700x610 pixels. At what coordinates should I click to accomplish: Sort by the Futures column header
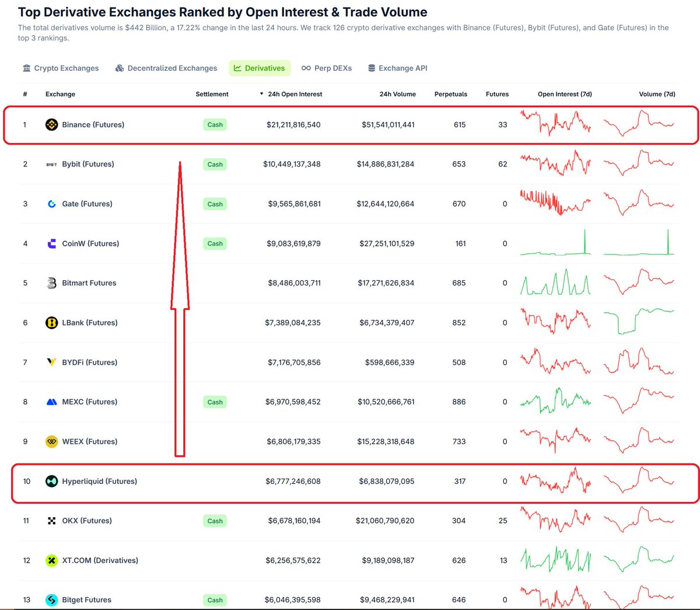(497, 94)
